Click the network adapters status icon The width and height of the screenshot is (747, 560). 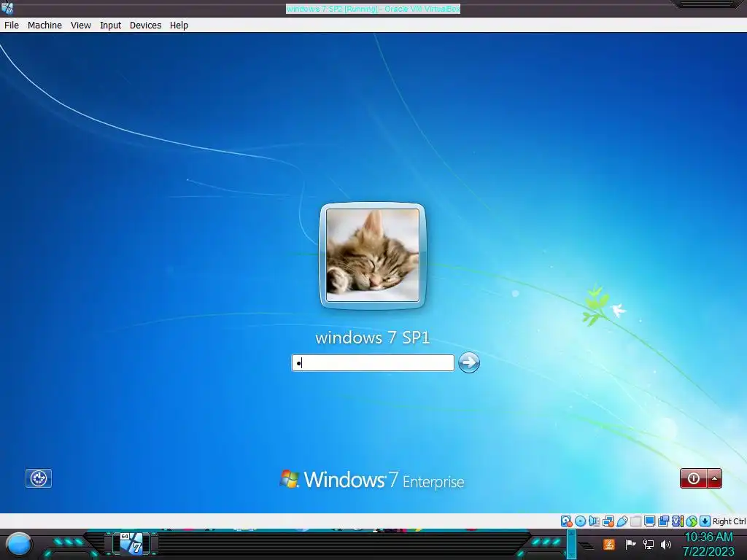[608, 521]
